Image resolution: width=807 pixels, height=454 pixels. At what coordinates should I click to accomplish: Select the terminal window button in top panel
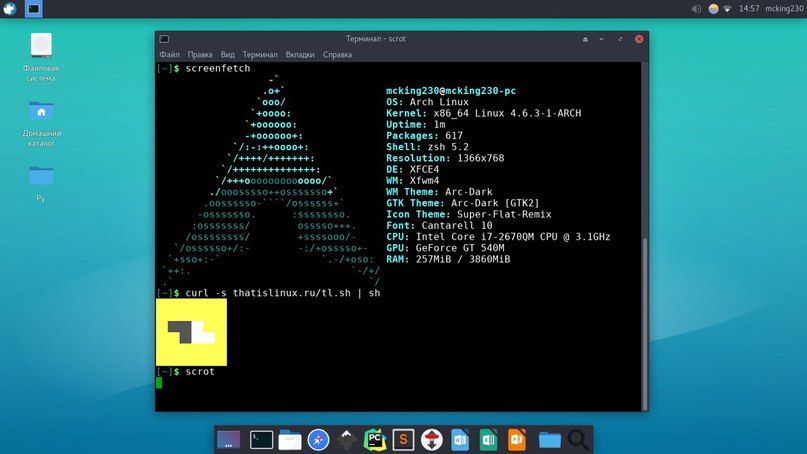[x=33, y=9]
